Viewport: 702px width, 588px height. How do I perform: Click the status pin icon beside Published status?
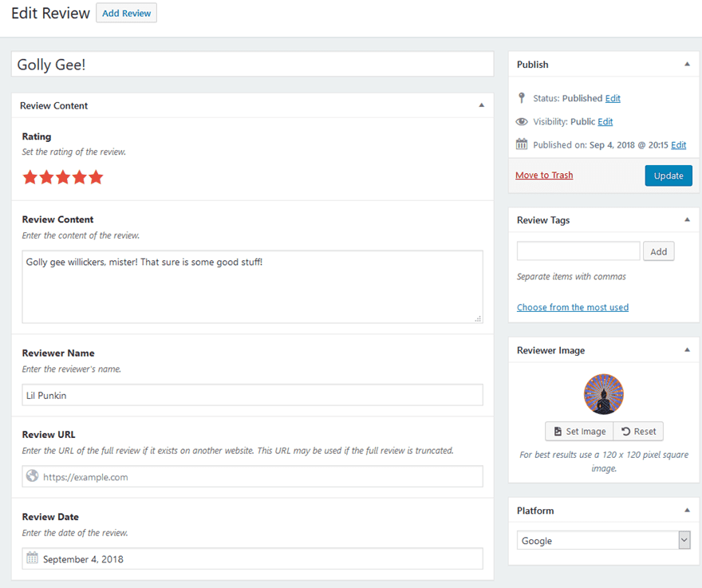523,97
